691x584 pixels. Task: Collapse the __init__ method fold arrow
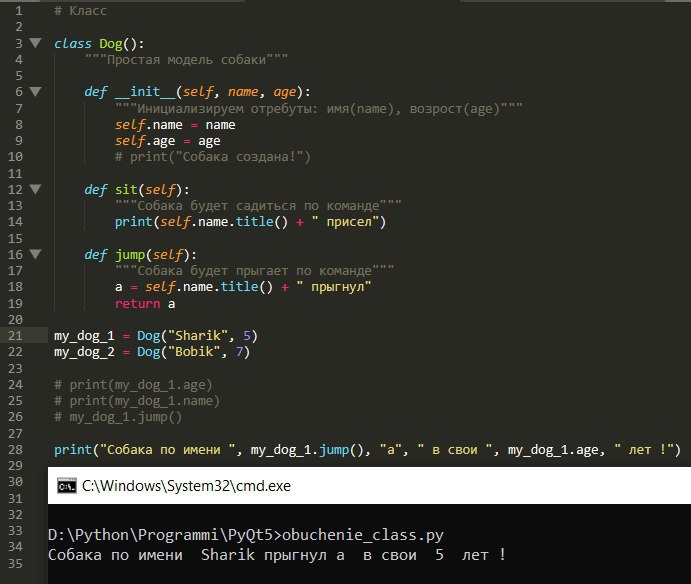(35, 92)
